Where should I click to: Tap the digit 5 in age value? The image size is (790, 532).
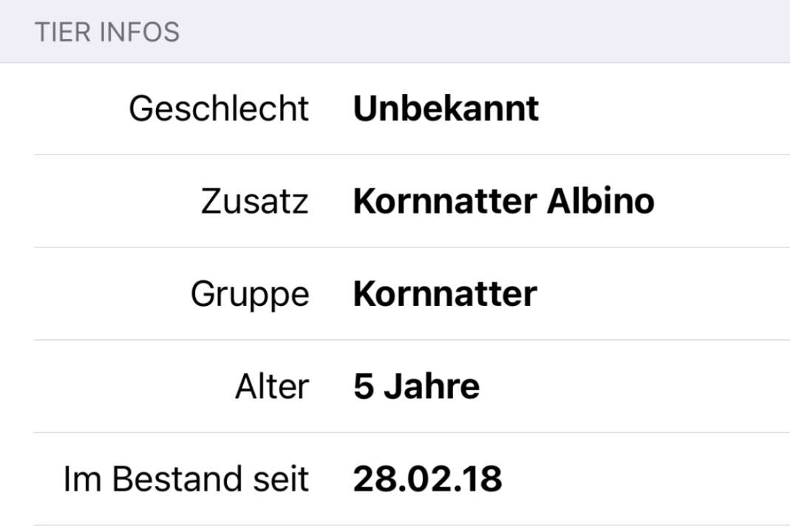click(x=364, y=386)
